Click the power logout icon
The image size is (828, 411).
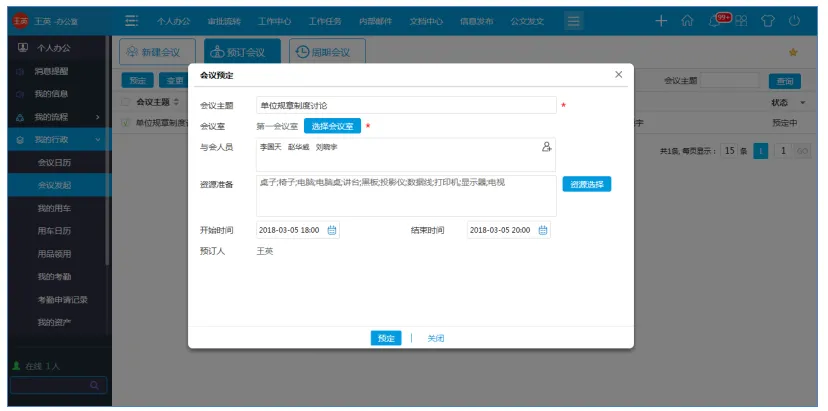click(795, 20)
